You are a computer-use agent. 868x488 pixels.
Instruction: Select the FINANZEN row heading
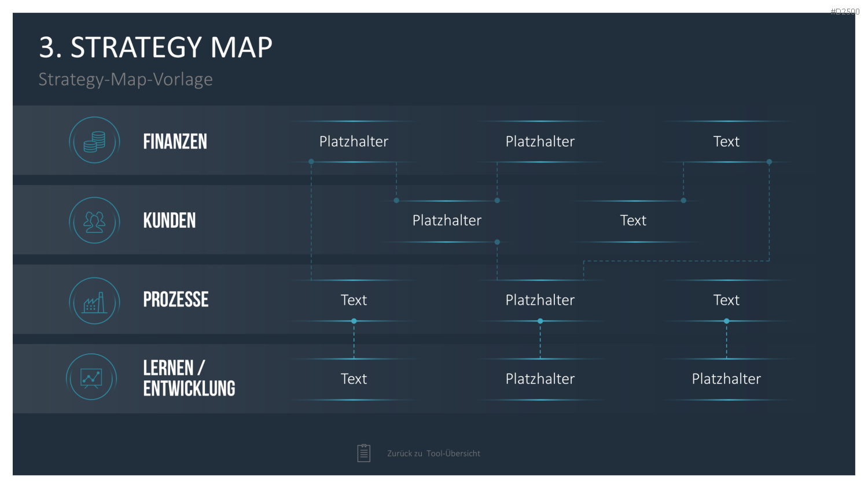(175, 142)
